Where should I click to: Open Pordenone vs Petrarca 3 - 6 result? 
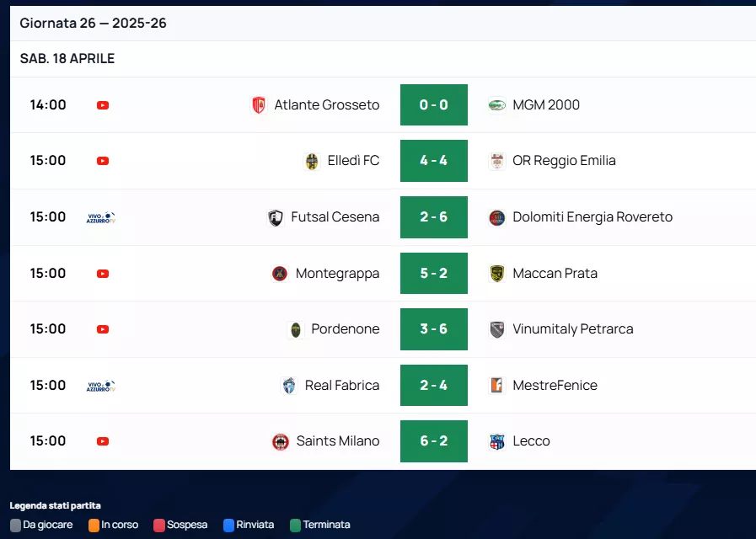433,329
